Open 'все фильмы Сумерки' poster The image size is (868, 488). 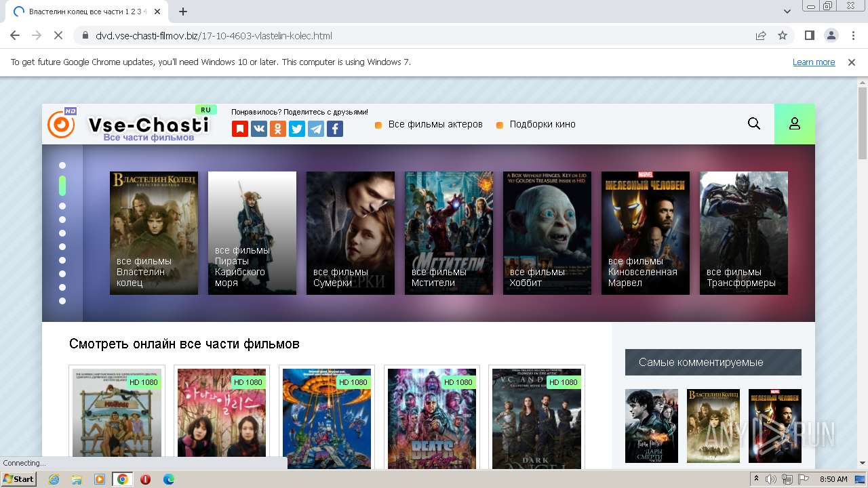coord(351,233)
